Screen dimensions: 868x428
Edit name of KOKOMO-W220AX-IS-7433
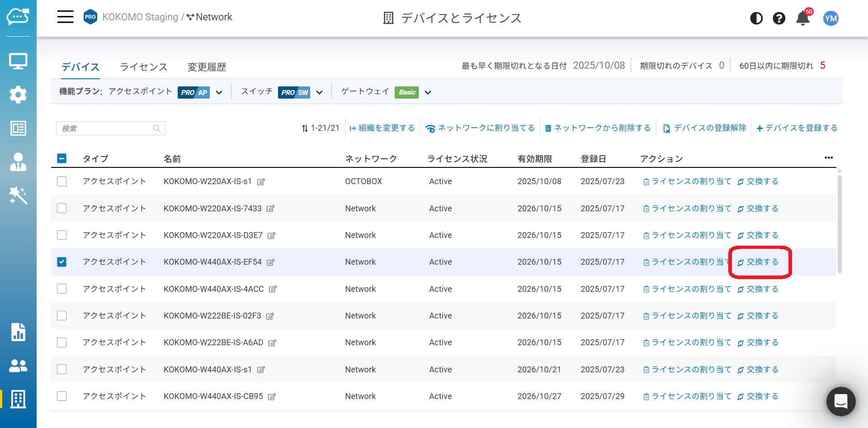click(270, 209)
